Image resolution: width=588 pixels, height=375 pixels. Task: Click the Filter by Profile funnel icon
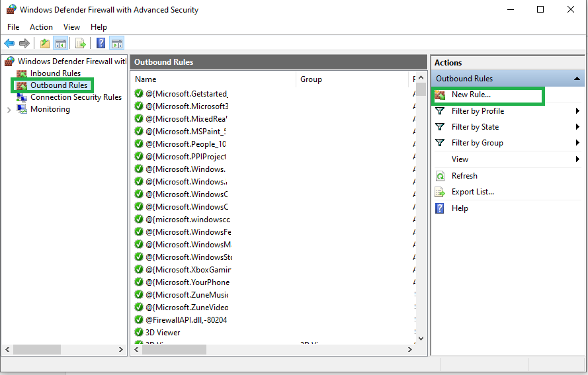click(x=440, y=111)
